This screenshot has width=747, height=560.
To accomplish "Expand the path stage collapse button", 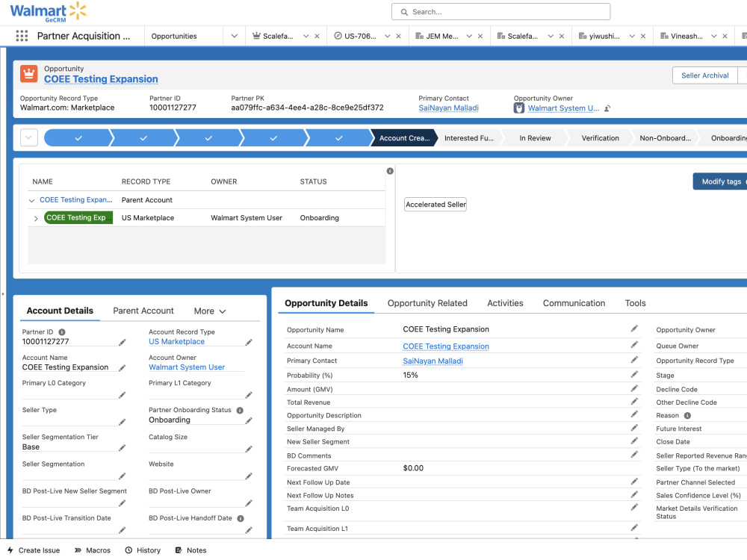I will click(x=29, y=138).
